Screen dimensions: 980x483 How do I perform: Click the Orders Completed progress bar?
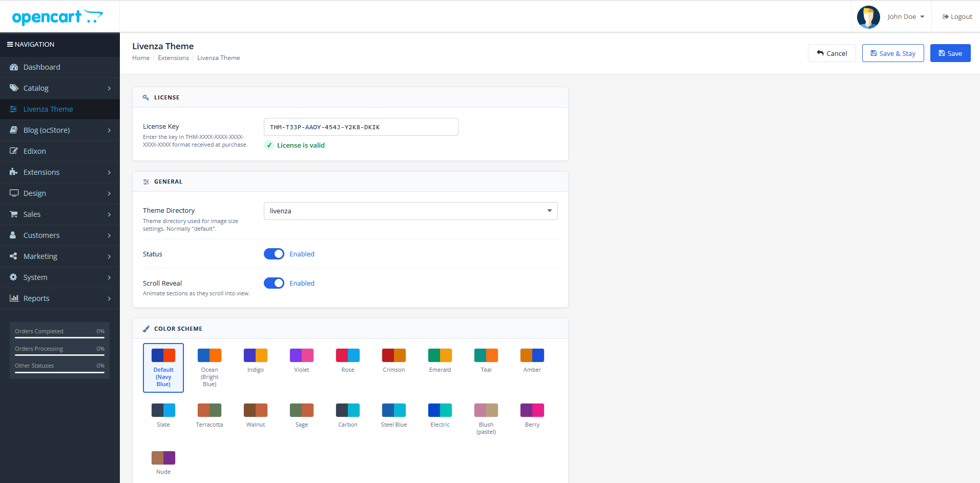click(x=59, y=337)
